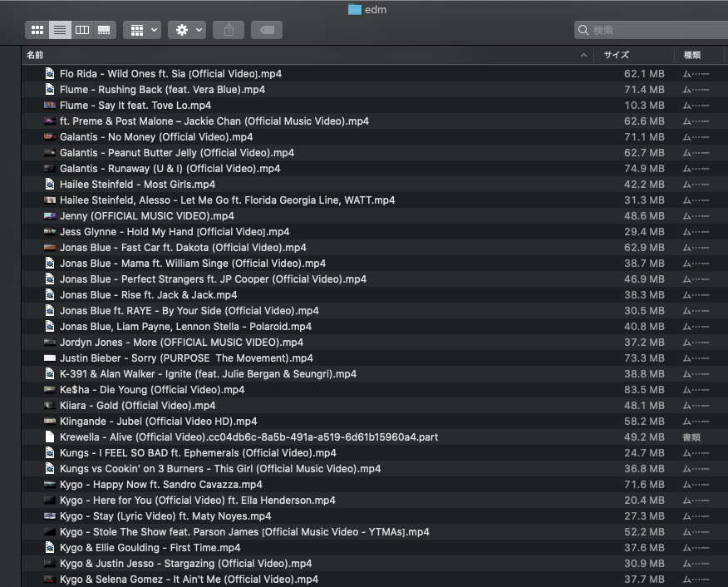This screenshot has height=587, width=728.
Task: Select Kygo - Stay lyric video icon
Action: click(x=50, y=516)
